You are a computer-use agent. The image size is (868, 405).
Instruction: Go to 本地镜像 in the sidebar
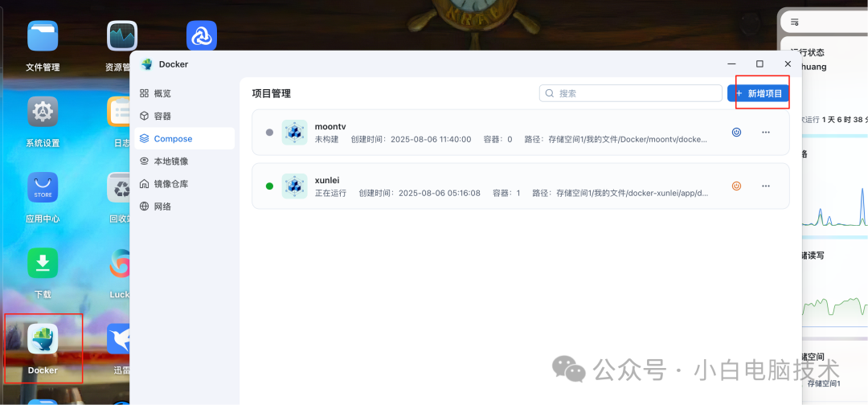click(x=184, y=162)
